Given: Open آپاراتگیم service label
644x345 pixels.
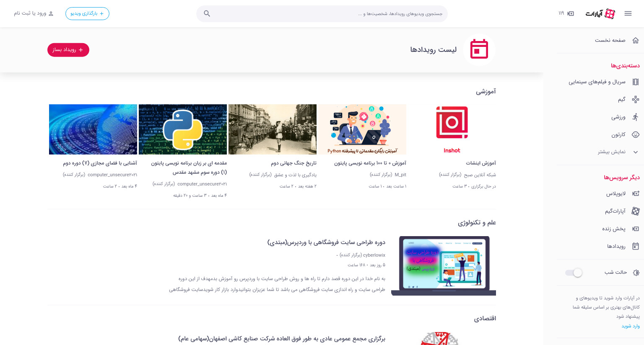Looking at the screenshot, I should tap(615, 211).
